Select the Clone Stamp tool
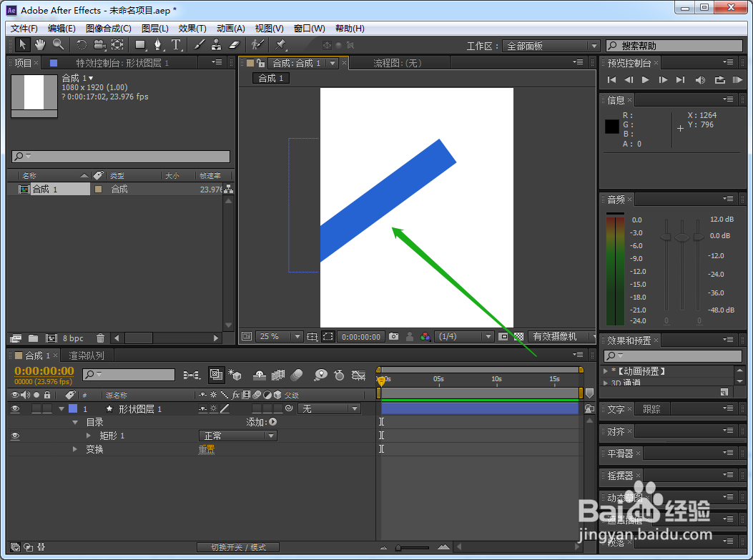 click(x=216, y=44)
